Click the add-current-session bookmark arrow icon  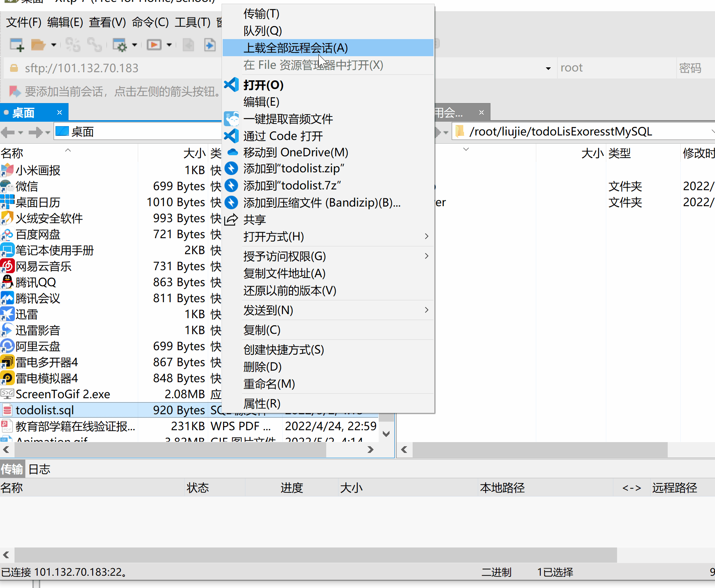pos(14,91)
